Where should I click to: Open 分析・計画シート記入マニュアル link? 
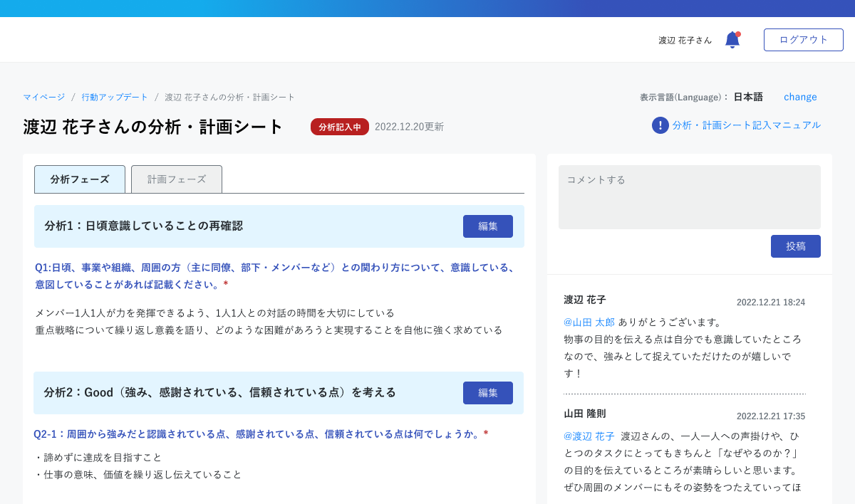[746, 125]
